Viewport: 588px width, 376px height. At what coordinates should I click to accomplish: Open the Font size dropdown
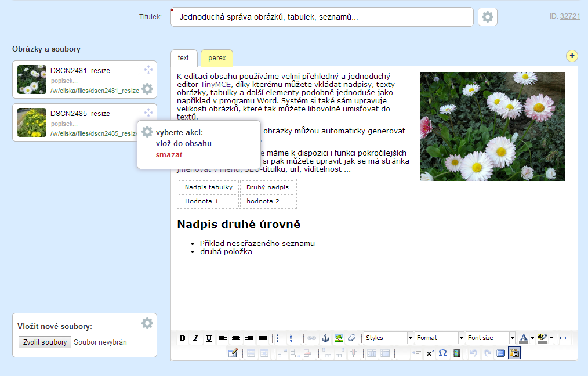point(491,338)
